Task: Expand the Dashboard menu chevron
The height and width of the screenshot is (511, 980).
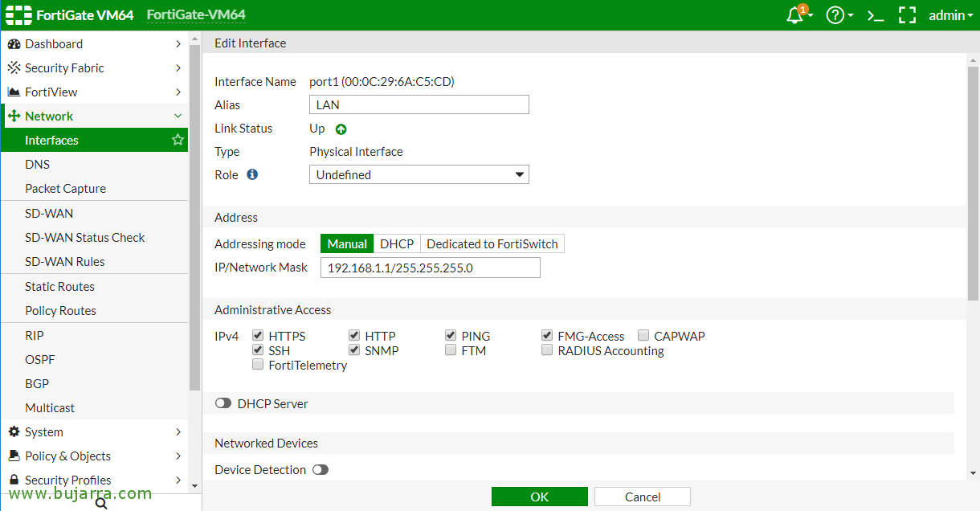Action: tap(178, 44)
